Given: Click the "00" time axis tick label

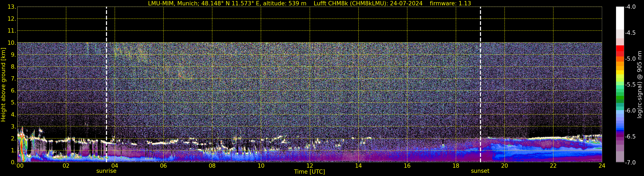Looking at the screenshot, I should coord(20,166).
